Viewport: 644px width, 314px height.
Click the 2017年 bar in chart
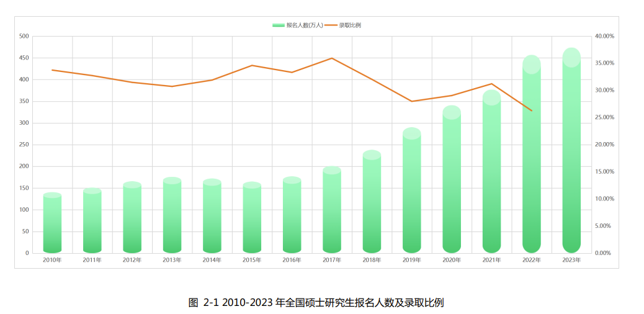(x=332, y=211)
